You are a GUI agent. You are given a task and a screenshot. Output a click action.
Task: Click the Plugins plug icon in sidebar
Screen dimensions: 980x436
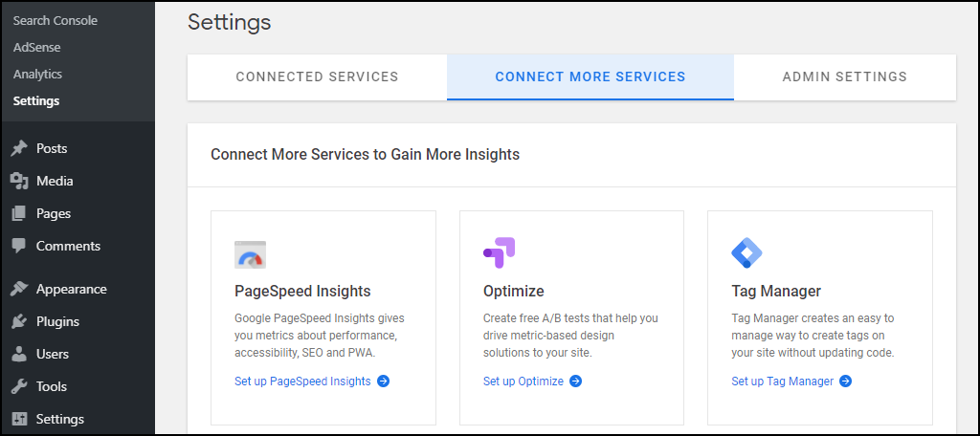pos(19,321)
